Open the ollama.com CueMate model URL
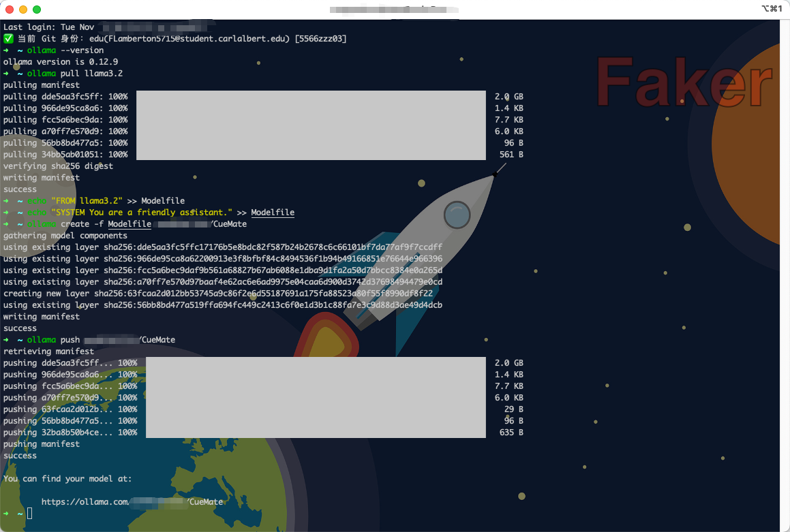 132,502
